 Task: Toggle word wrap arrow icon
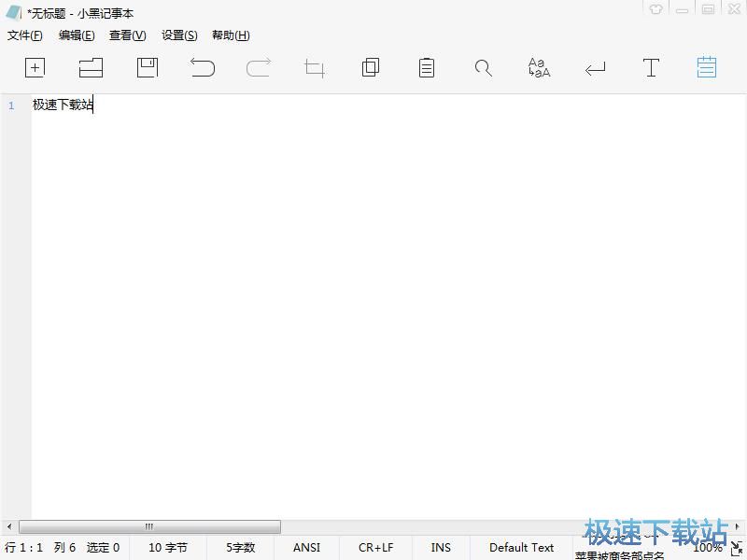[595, 69]
